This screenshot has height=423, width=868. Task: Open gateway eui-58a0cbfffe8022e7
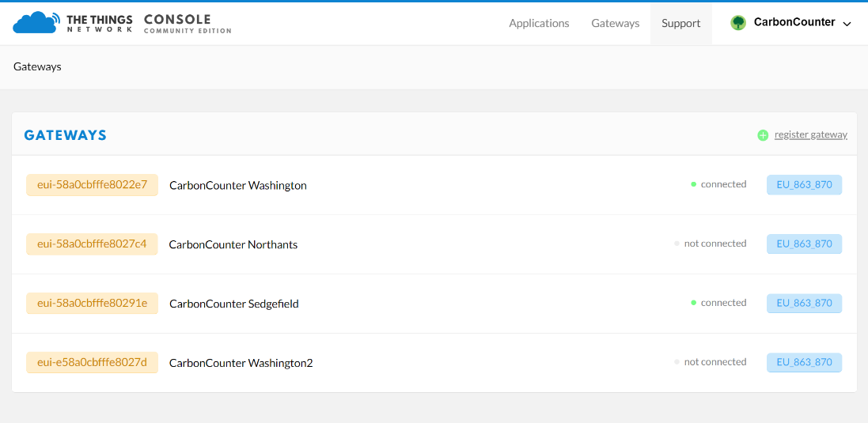point(92,185)
